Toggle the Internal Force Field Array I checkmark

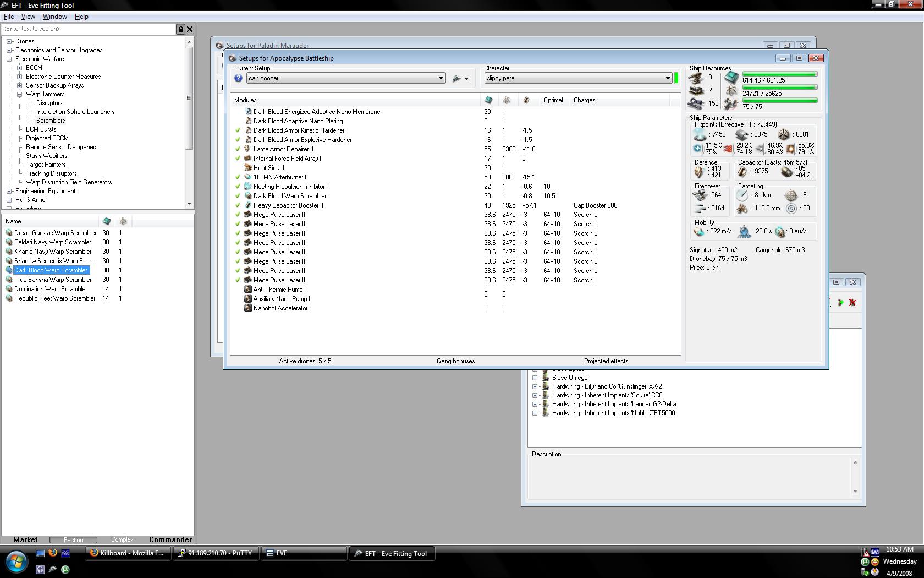(x=238, y=159)
